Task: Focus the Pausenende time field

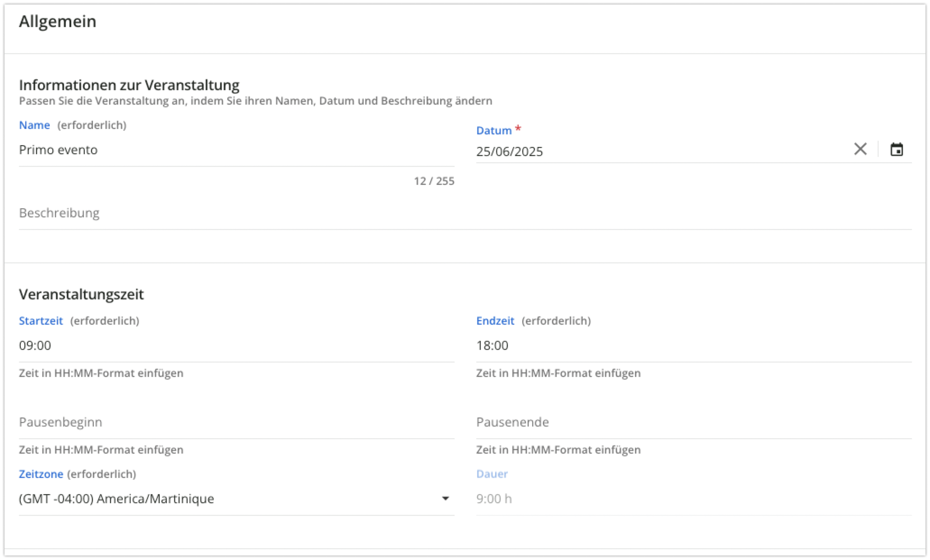Action: [694, 422]
